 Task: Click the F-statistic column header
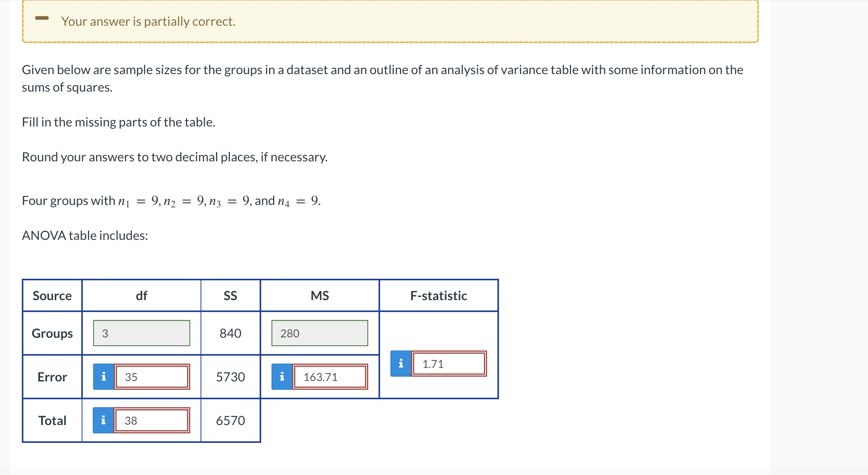(439, 295)
